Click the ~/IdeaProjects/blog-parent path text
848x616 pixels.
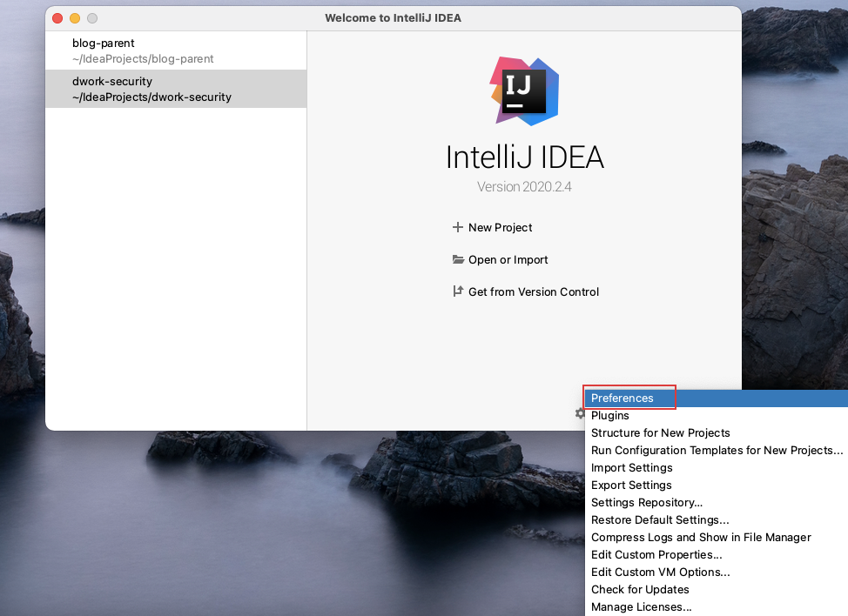143,59
